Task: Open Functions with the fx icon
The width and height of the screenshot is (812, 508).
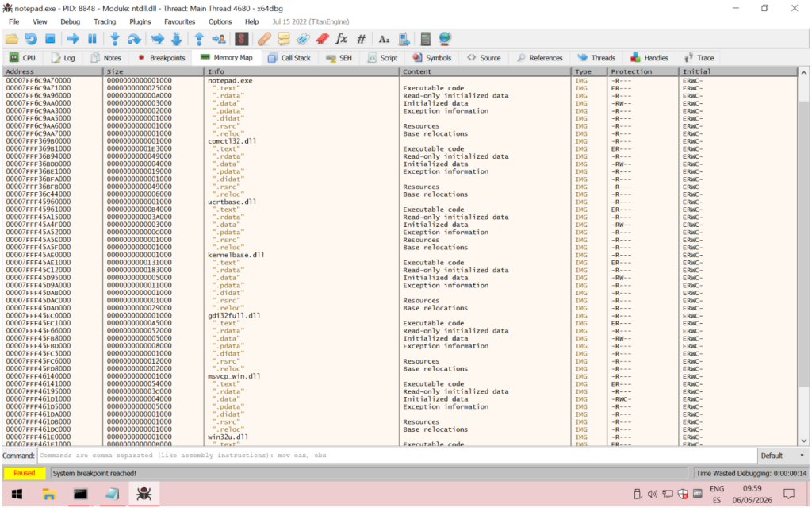Action: click(341, 39)
